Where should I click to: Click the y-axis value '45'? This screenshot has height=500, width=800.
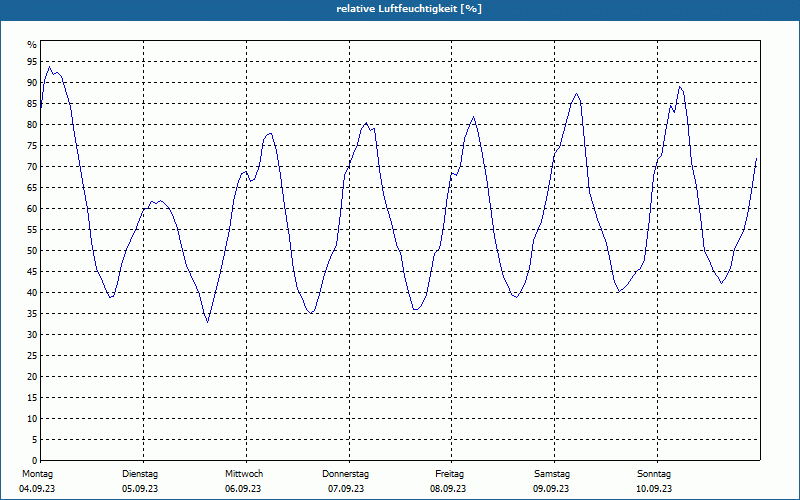[32, 271]
